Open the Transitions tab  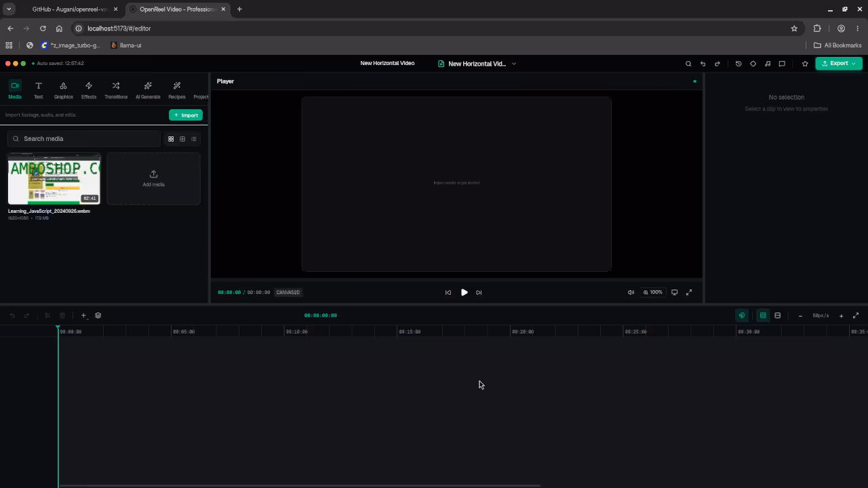116,89
